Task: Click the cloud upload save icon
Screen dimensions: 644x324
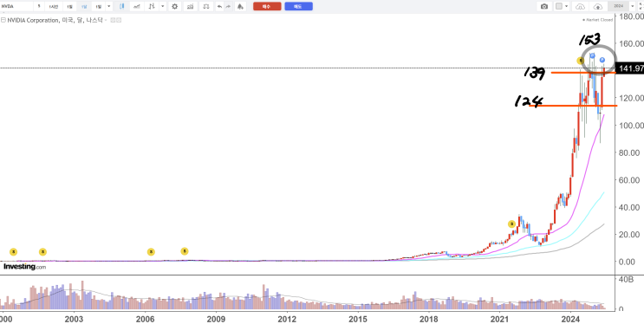Action: 598,7
